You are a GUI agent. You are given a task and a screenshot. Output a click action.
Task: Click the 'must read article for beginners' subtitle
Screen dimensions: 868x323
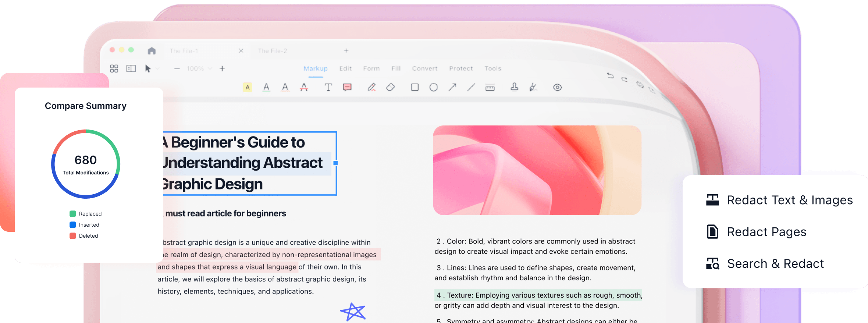(225, 213)
